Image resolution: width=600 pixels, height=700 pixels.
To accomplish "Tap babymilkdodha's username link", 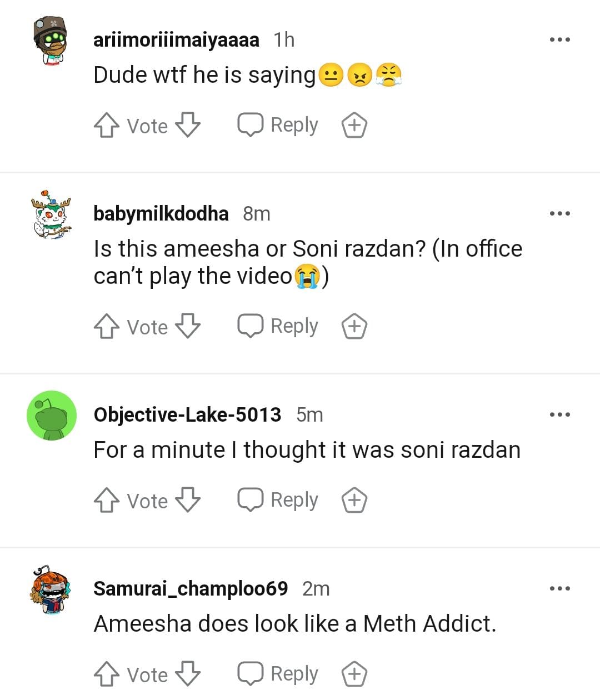I will pos(161,213).
